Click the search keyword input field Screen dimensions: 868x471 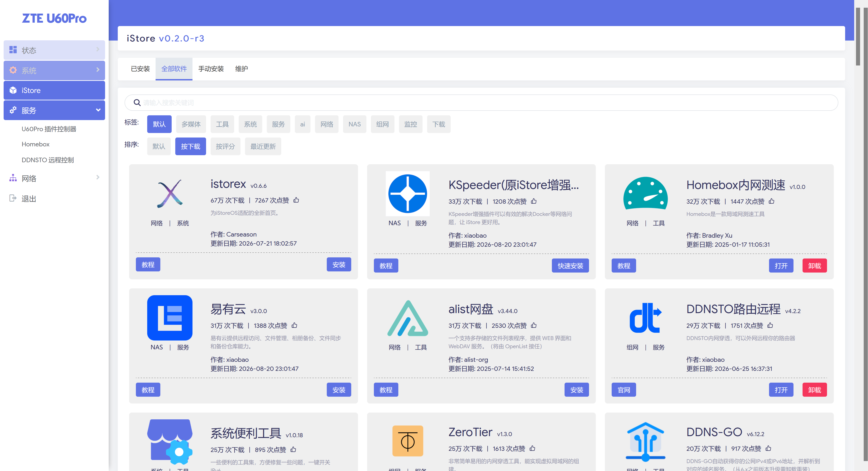click(x=481, y=102)
